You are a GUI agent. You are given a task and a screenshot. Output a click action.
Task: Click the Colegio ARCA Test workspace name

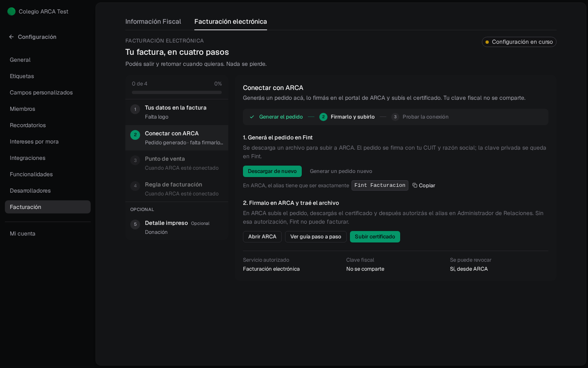(x=43, y=11)
